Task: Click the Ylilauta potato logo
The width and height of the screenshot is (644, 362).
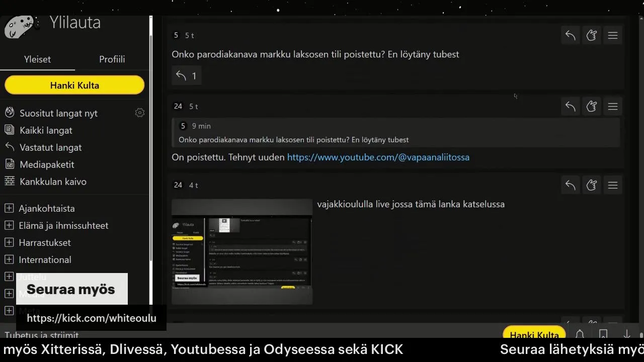Action: point(21,27)
